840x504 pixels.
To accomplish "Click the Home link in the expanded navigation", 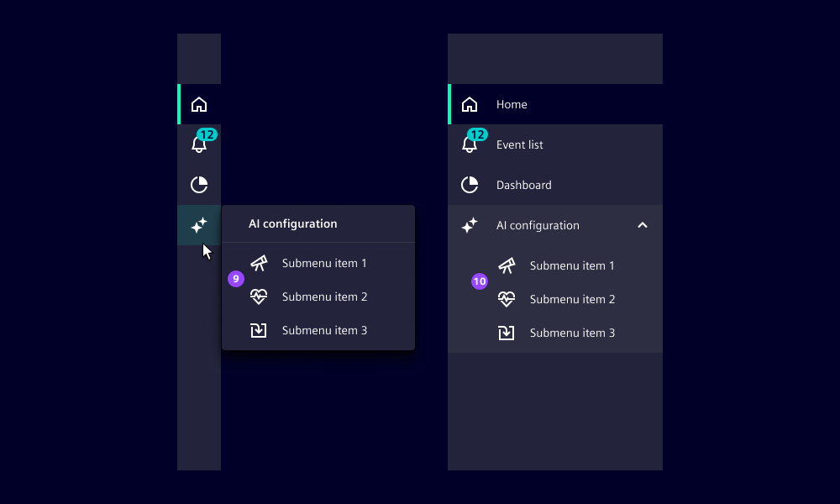I will (512, 104).
